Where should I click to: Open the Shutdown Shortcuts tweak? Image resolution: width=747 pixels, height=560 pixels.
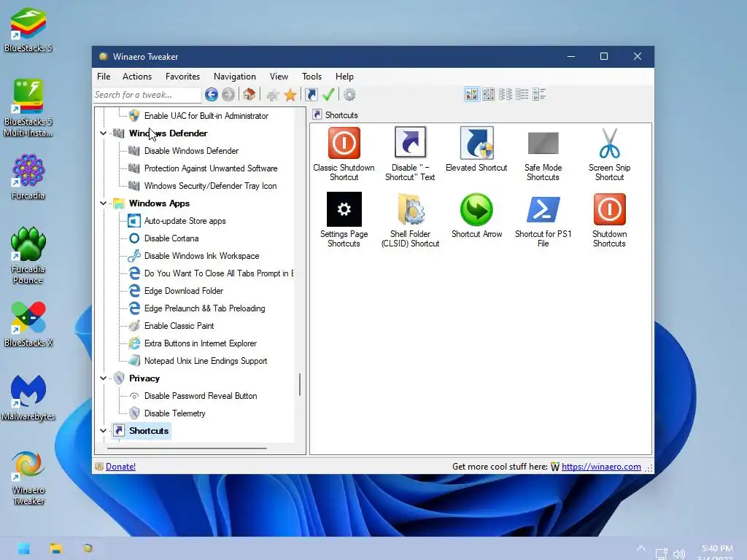(x=609, y=220)
